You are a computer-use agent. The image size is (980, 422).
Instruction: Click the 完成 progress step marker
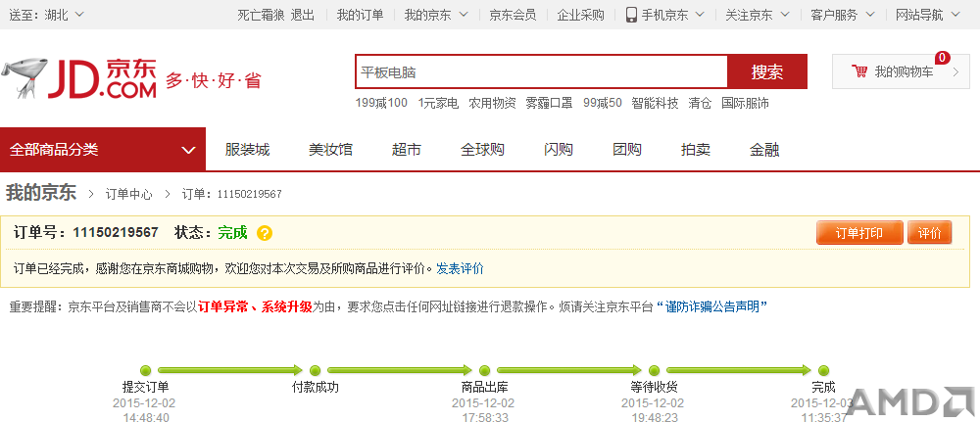pyautogui.click(x=824, y=370)
